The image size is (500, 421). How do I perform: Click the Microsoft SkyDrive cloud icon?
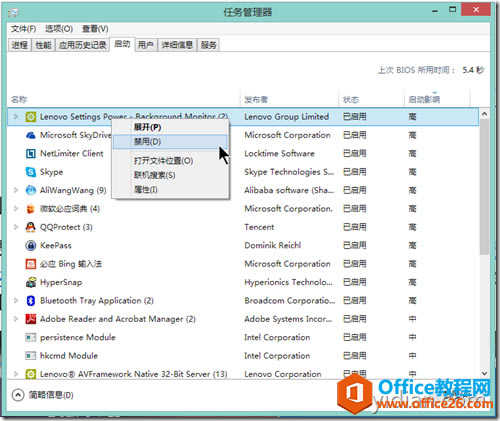[31, 135]
